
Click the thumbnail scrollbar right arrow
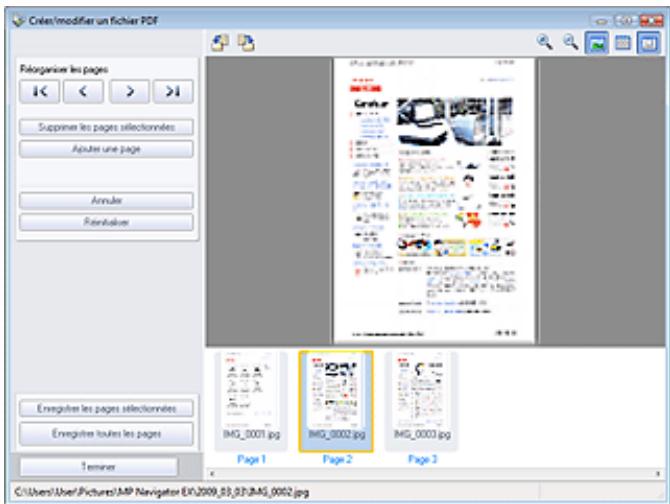click(658, 474)
